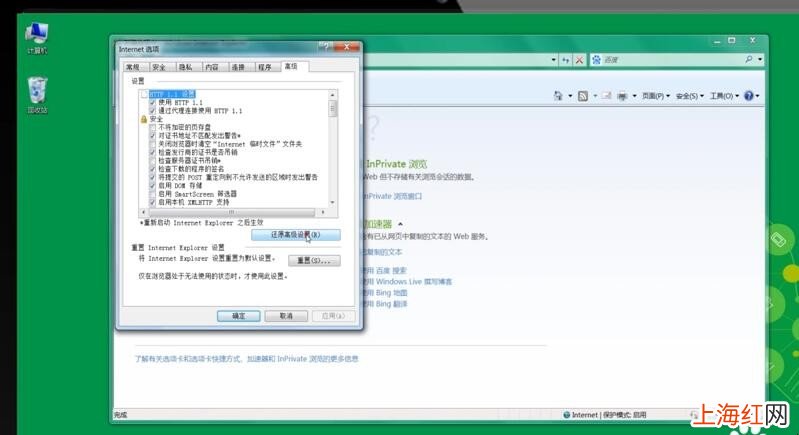Click the Print icon in command bar

click(x=622, y=95)
